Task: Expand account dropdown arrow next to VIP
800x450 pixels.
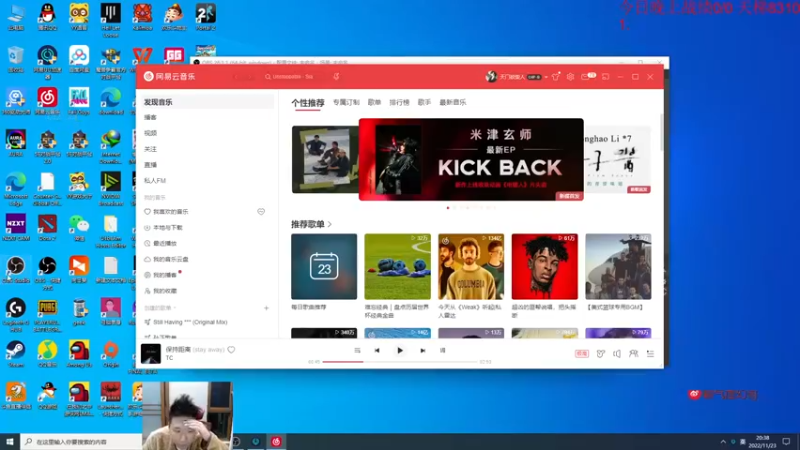Action: pyautogui.click(x=546, y=77)
